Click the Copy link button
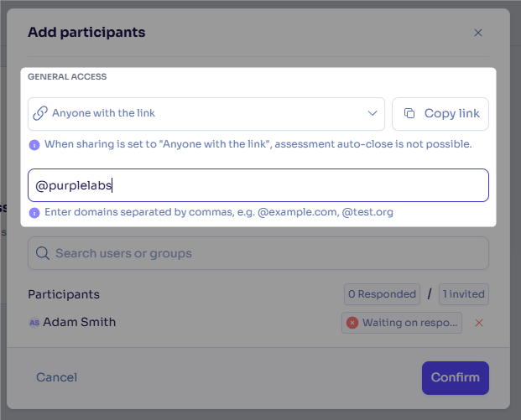Screen dimensions: 521x420 click(x=440, y=113)
